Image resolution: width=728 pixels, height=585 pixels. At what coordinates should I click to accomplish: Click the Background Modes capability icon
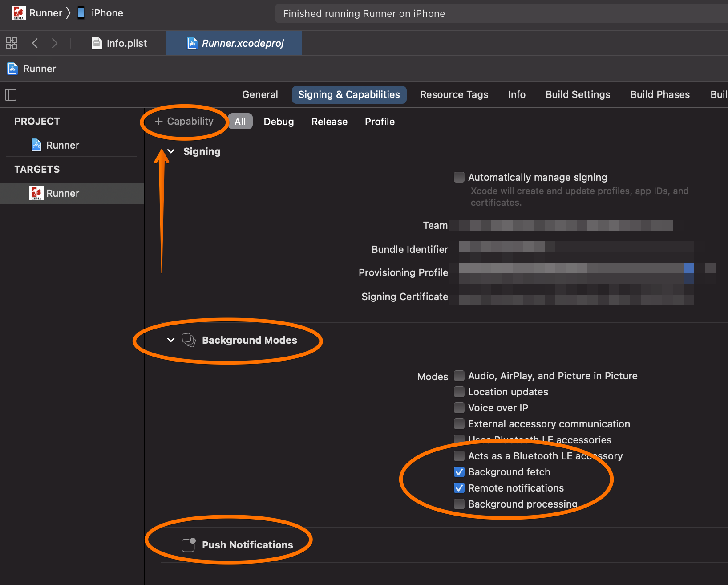[x=188, y=340]
